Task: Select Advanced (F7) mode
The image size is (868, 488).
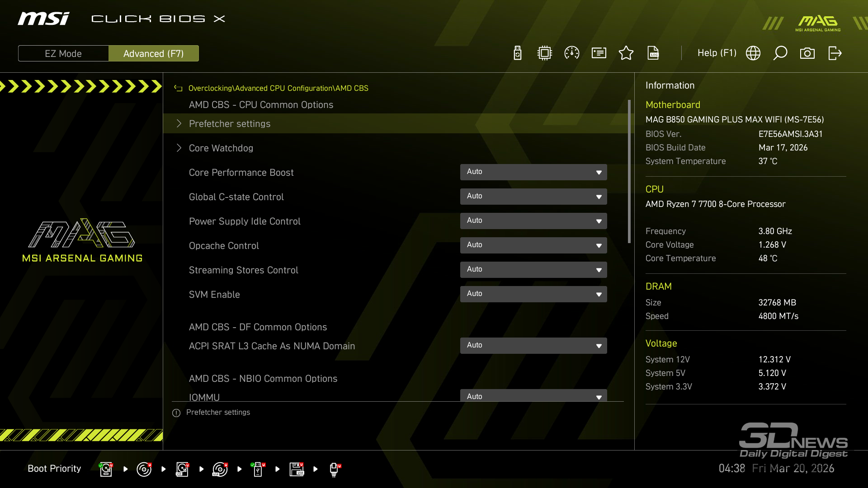Action: pyautogui.click(x=154, y=53)
